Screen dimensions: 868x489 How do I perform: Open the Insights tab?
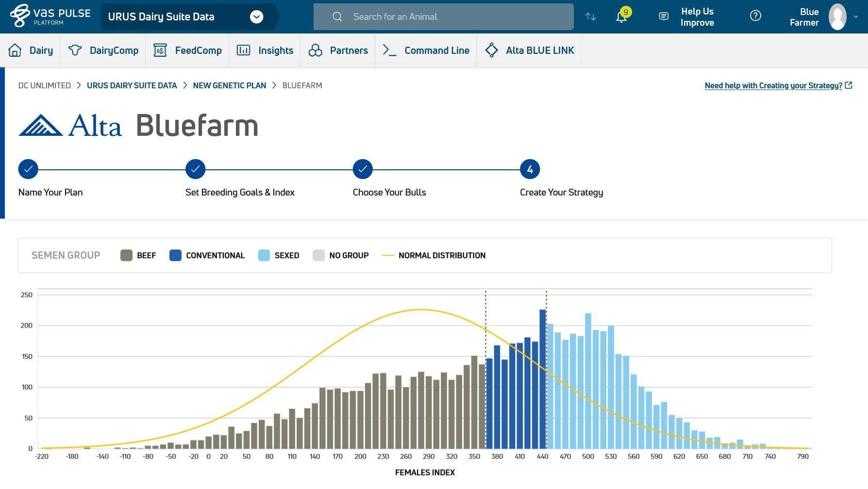coord(276,50)
